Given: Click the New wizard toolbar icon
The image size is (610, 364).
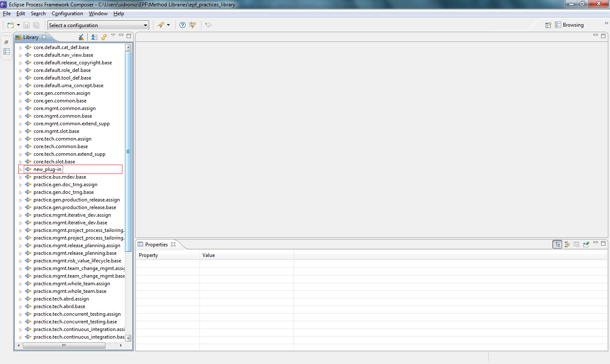Looking at the screenshot, I should click(x=11, y=25).
